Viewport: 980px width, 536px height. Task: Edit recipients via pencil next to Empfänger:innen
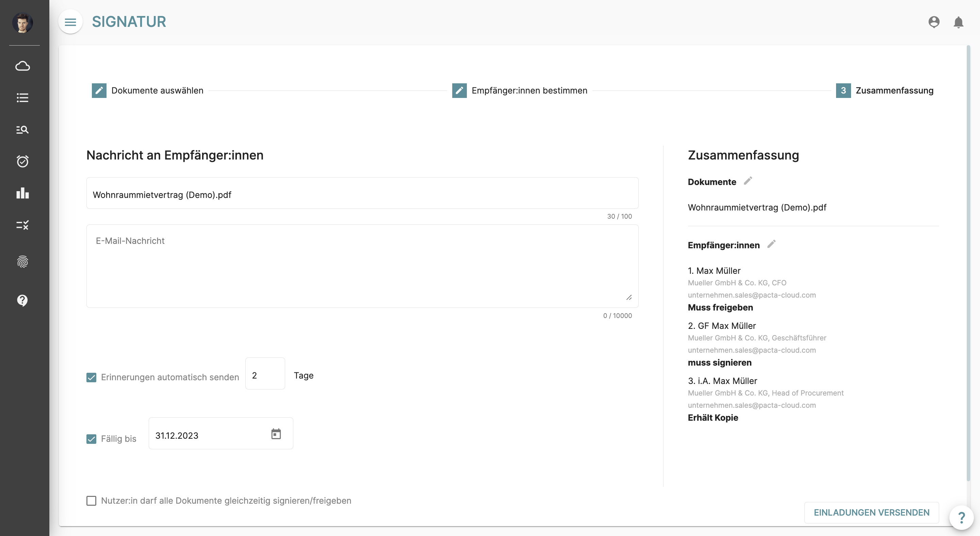tap(771, 244)
